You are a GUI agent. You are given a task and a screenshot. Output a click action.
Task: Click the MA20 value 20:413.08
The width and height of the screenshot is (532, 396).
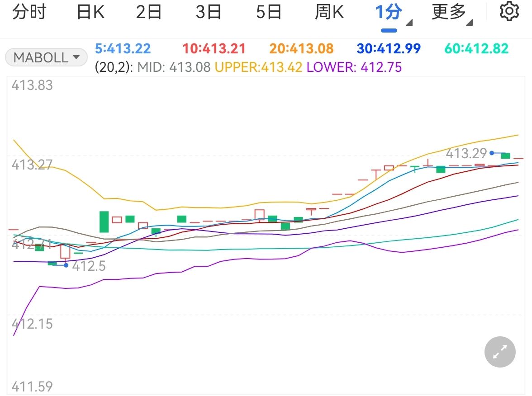click(x=301, y=49)
